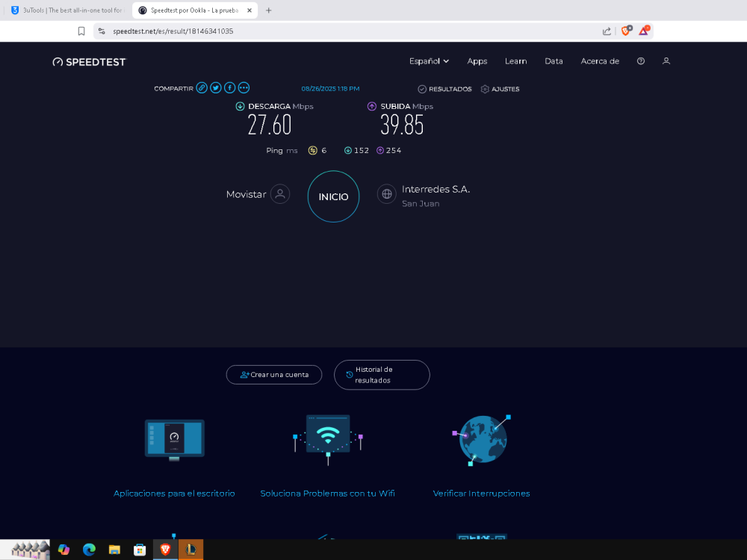Open the user account icon in header

pyautogui.click(x=666, y=61)
